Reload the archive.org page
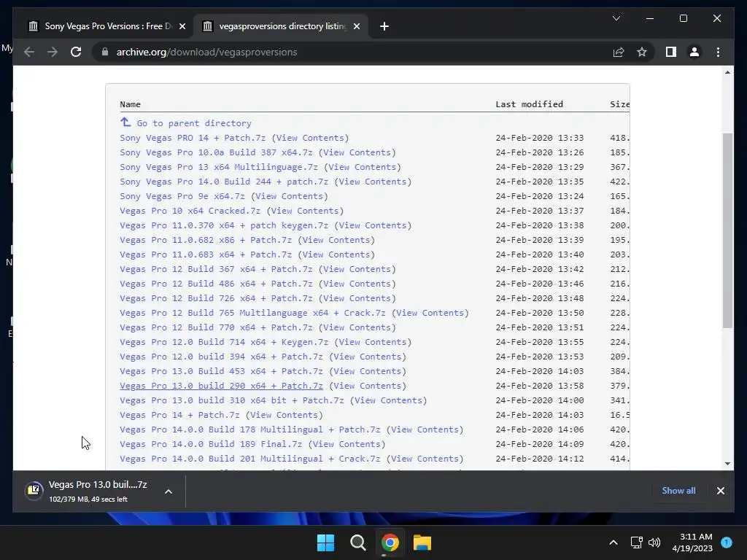 click(x=76, y=52)
